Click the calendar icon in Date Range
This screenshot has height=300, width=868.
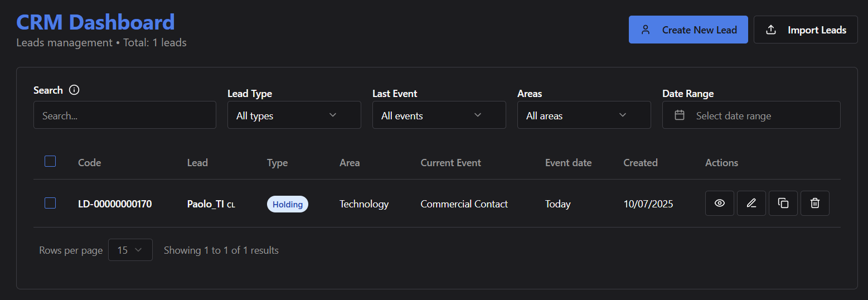(679, 115)
